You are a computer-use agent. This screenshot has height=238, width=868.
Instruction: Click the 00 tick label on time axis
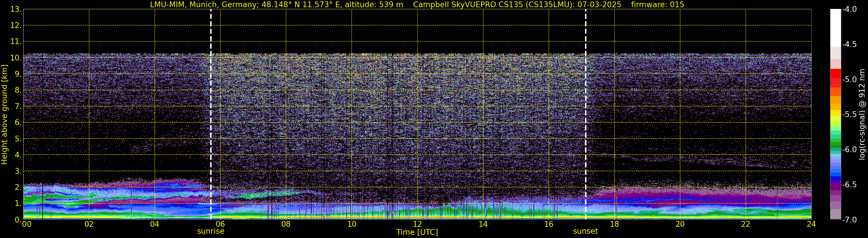26,224
